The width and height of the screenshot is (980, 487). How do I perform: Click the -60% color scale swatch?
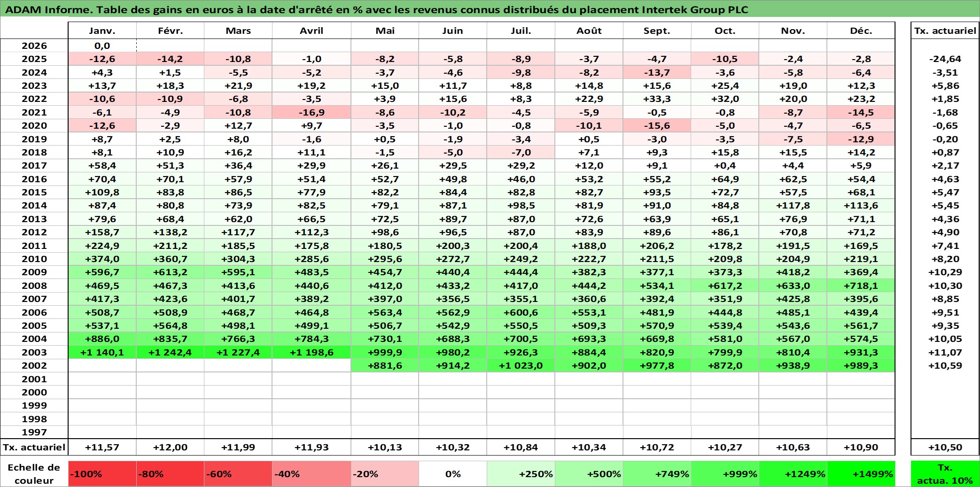pos(238,474)
